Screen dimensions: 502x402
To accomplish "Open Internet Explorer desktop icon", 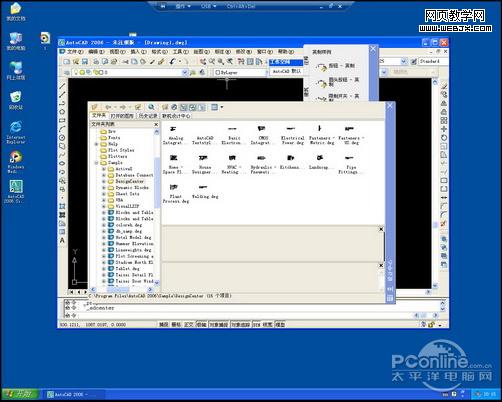I will tap(16, 132).
